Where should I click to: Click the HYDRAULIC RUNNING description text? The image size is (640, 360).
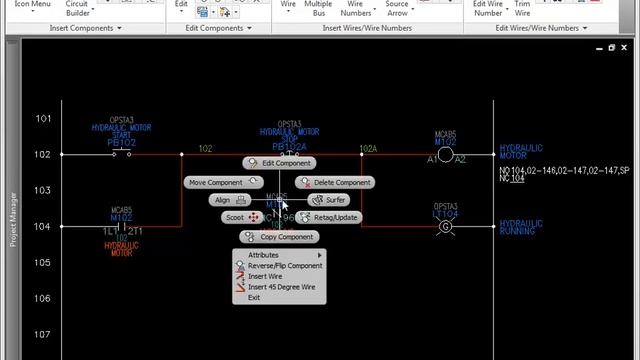521,227
